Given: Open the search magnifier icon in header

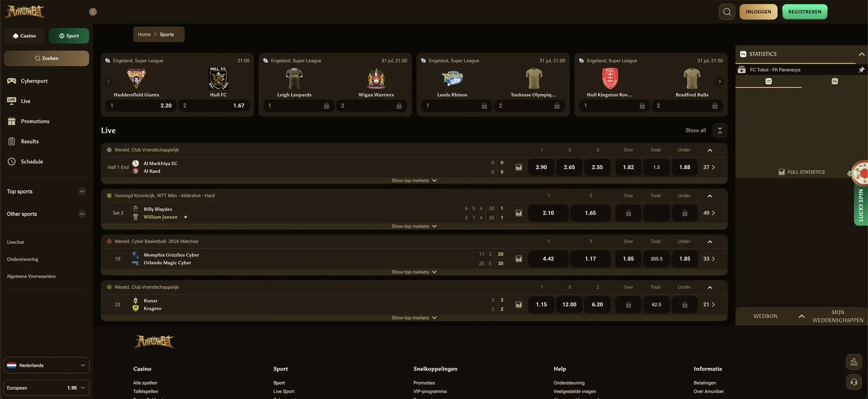Looking at the screenshot, I should tap(727, 12).
